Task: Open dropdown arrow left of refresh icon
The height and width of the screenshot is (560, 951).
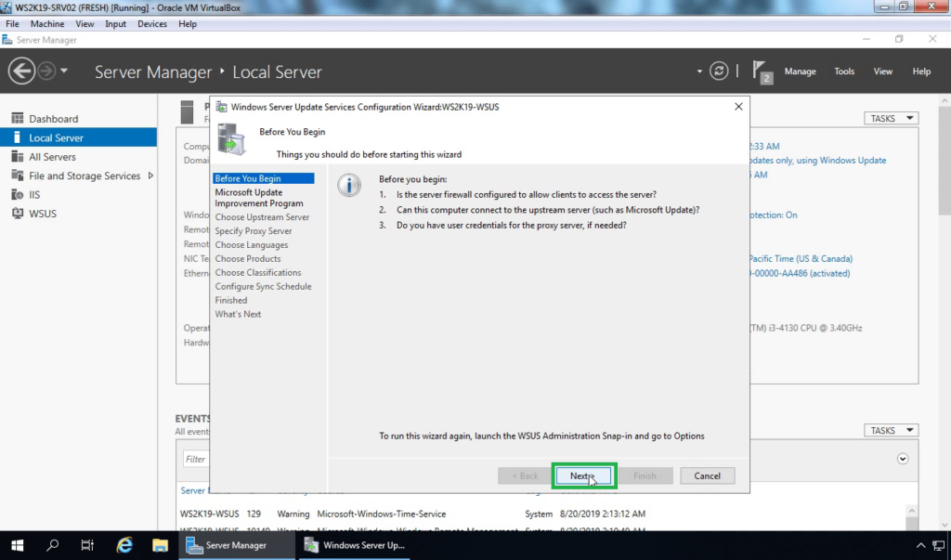Action: pyautogui.click(x=699, y=72)
